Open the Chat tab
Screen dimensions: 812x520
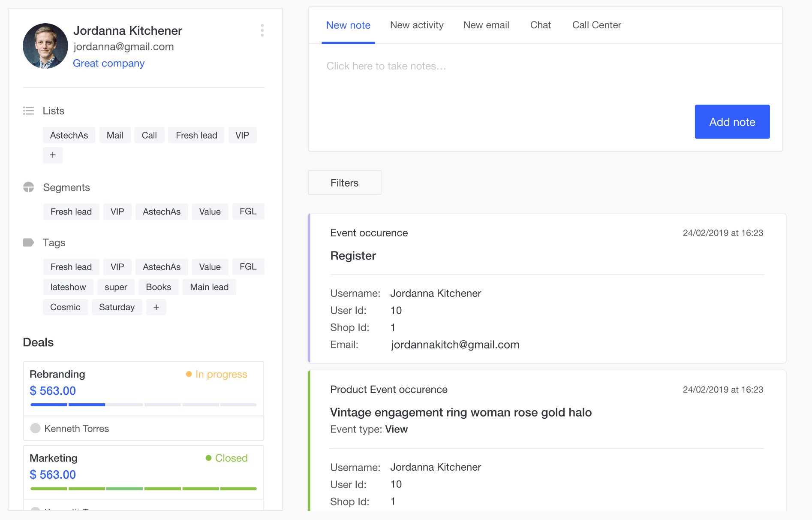coord(541,25)
